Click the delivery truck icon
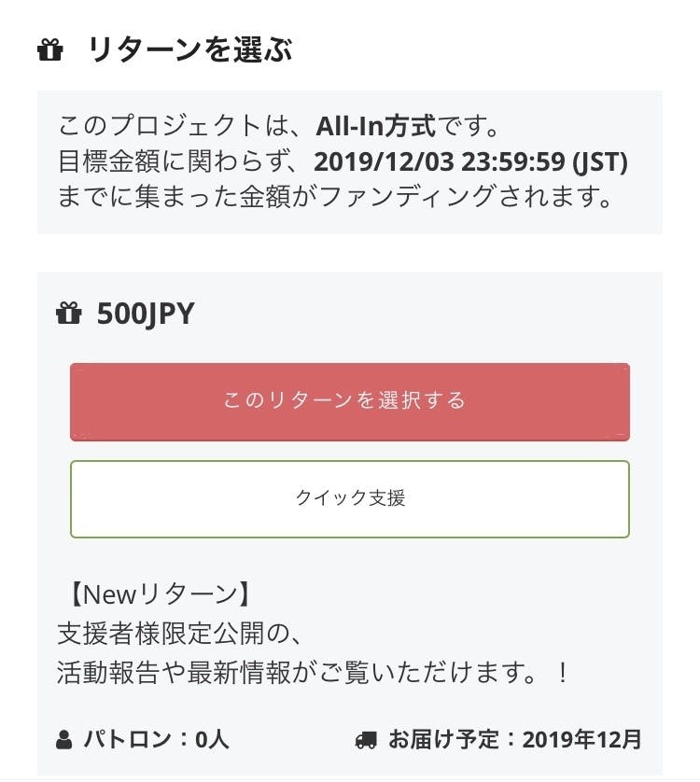700x782 pixels. (x=367, y=741)
